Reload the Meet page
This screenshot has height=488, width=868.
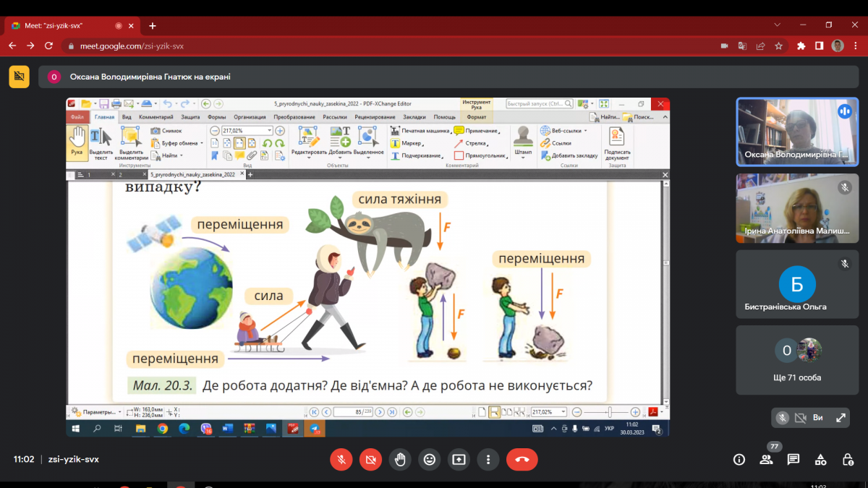click(48, 46)
